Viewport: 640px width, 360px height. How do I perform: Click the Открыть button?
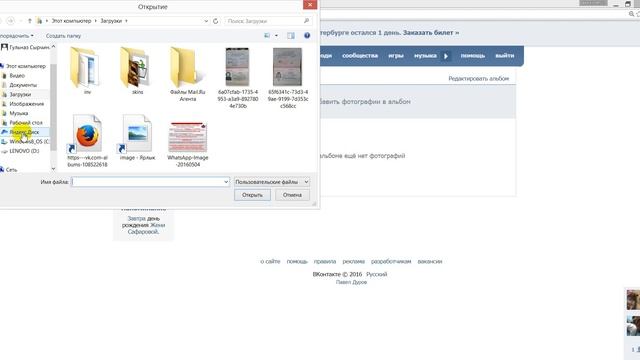252,195
